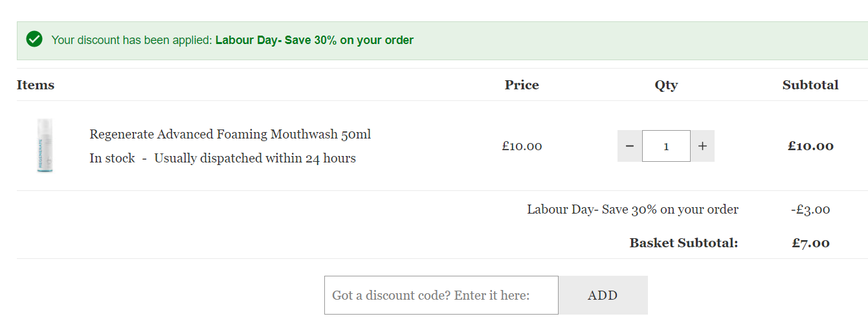The width and height of the screenshot is (868, 323).
Task: Click the Qty column header
Action: [666, 85]
